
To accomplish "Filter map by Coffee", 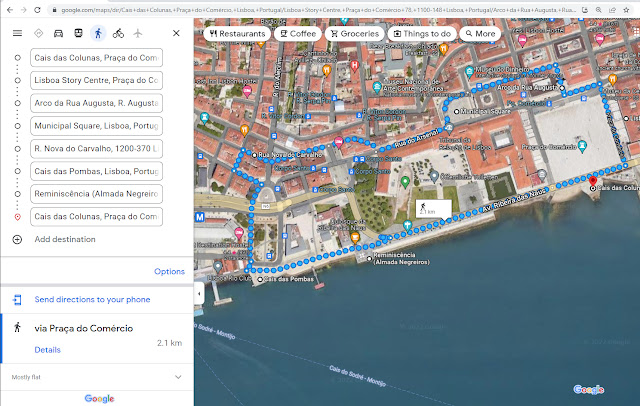I will 298,33.
